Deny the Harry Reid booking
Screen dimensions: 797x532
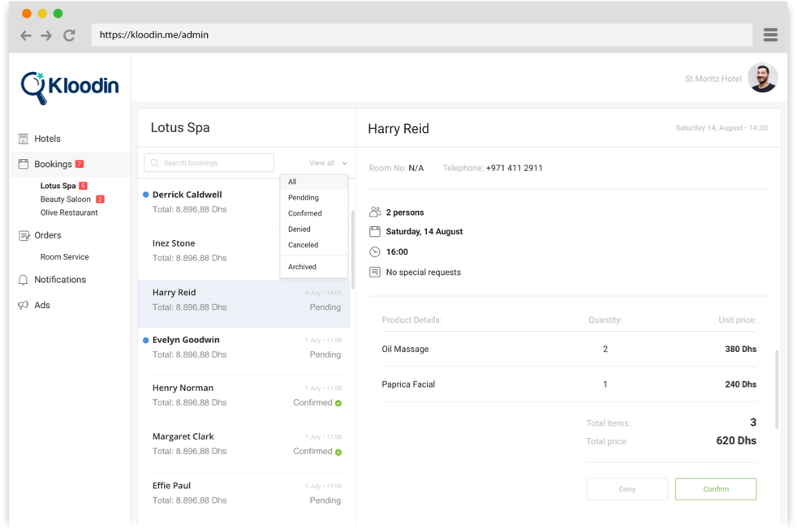click(627, 489)
